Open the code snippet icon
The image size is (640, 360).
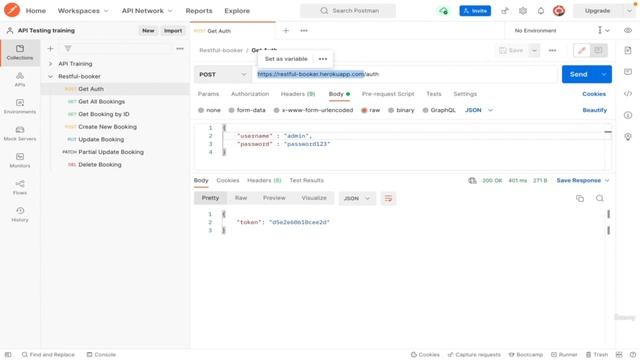click(628, 93)
